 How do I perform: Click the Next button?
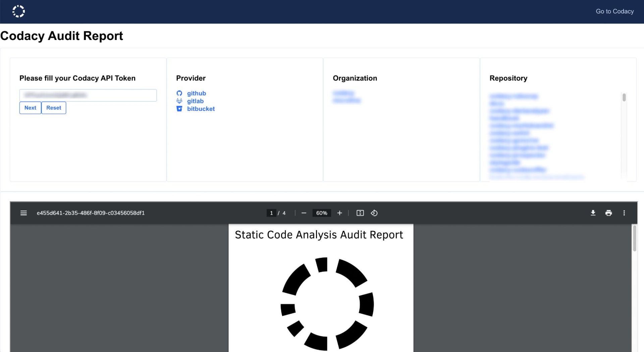click(x=30, y=108)
